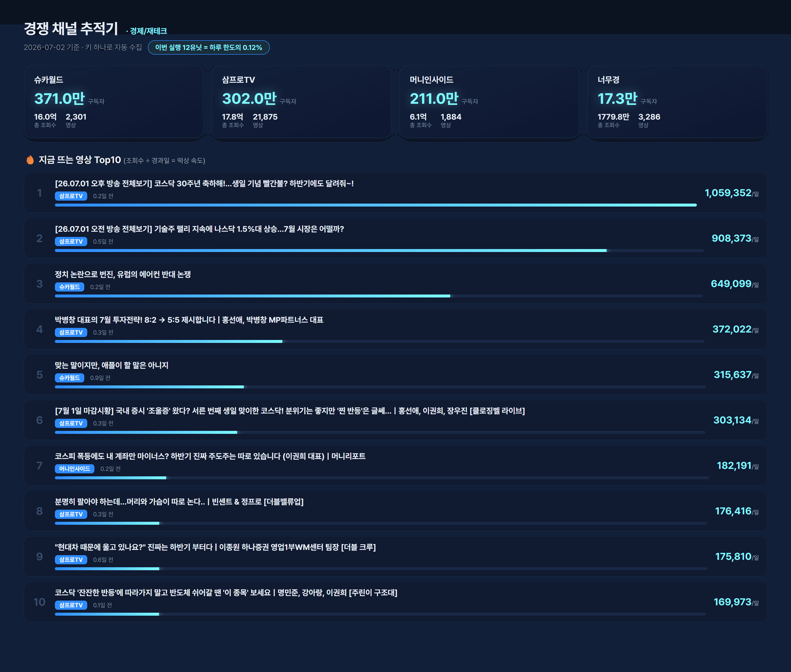Click the 1,059,352/일 speed value
The width and height of the screenshot is (791, 672).
[731, 193]
